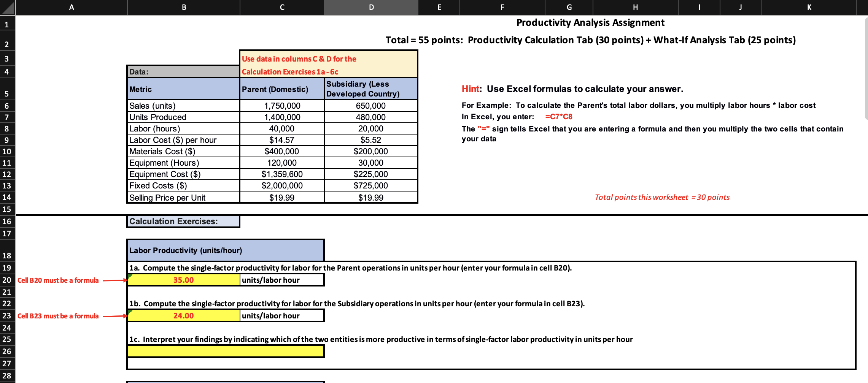Click the 'Selling Price per Unit' cell
868x383 pixels.
pyautogui.click(x=183, y=197)
